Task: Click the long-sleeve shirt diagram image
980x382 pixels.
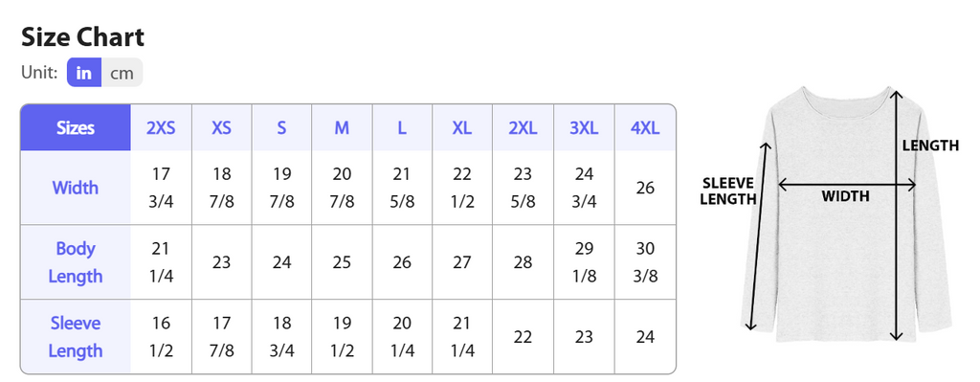Action: [x=845, y=213]
